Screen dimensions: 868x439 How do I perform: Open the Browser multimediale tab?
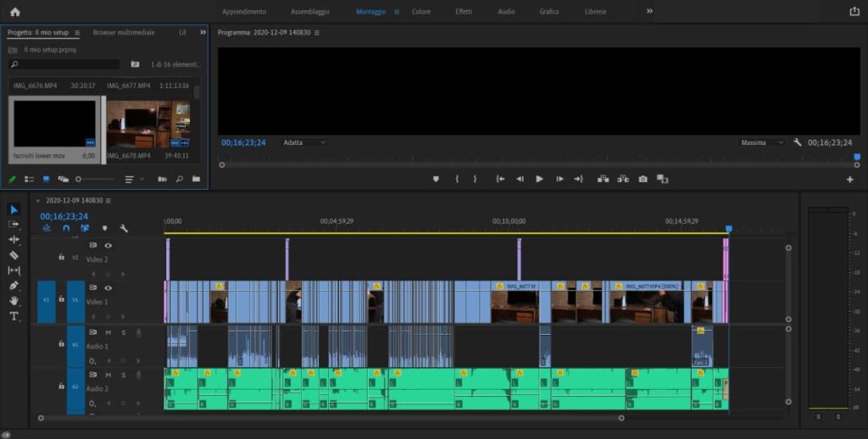(124, 33)
